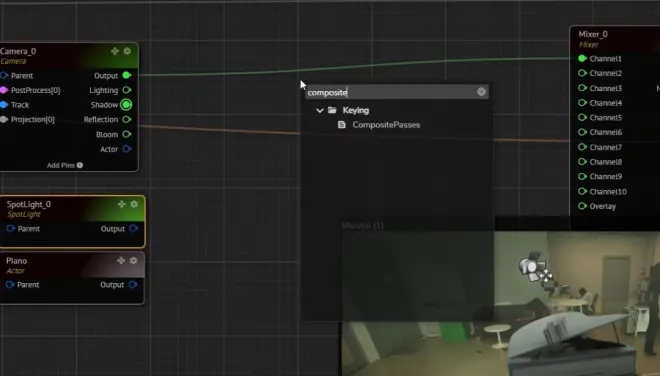Click the Camera_0 Output green pin
Screen dimensions: 660x376
tap(126, 75)
